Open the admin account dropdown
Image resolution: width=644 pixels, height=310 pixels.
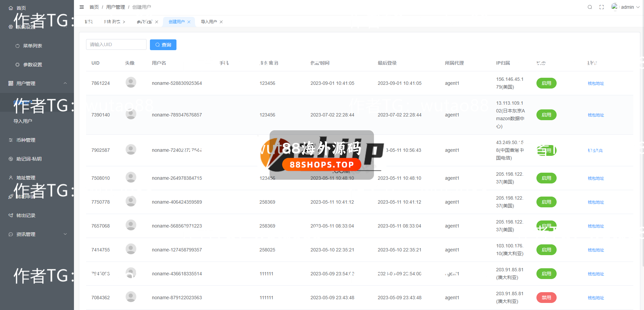point(627,7)
